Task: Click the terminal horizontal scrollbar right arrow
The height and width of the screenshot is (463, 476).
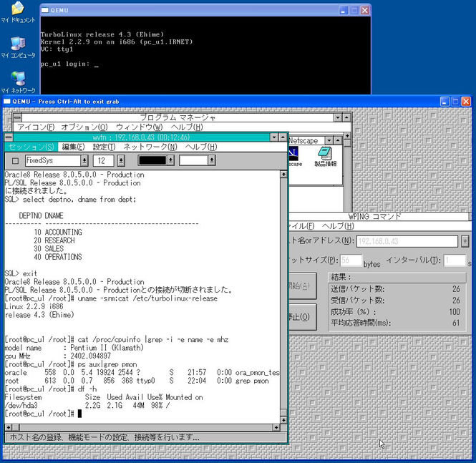Action: pyautogui.click(x=276, y=427)
